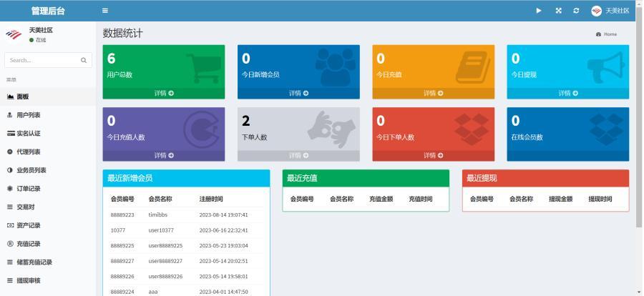Click the shopping cart icon on 用户总数 card
Screen dimensions: 644x296
tap(203, 68)
